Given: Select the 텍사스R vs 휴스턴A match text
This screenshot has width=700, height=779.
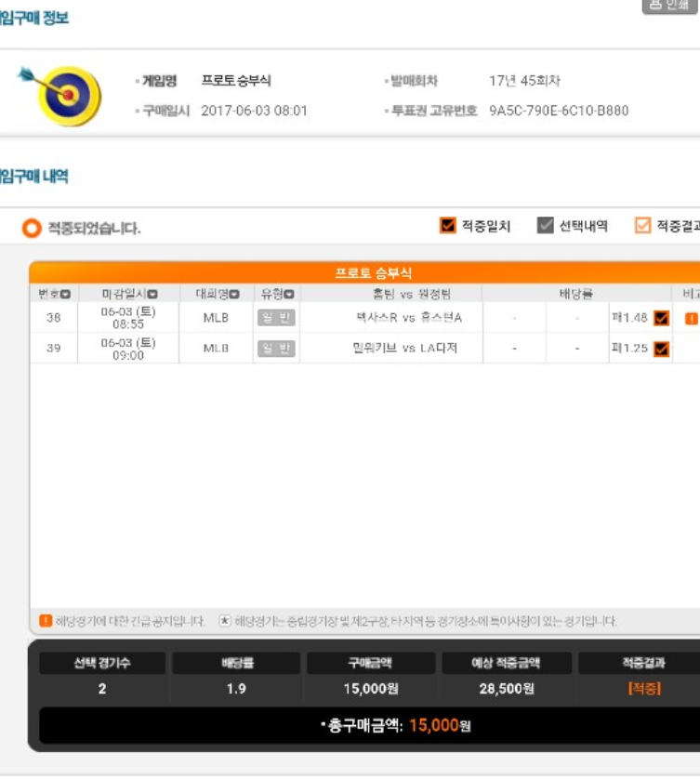Looking at the screenshot, I should [x=409, y=318].
